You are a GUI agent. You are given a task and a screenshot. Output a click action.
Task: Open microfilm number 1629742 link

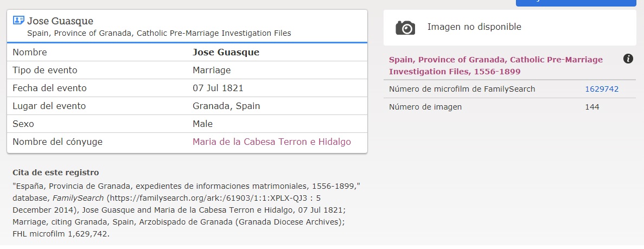tap(602, 89)
